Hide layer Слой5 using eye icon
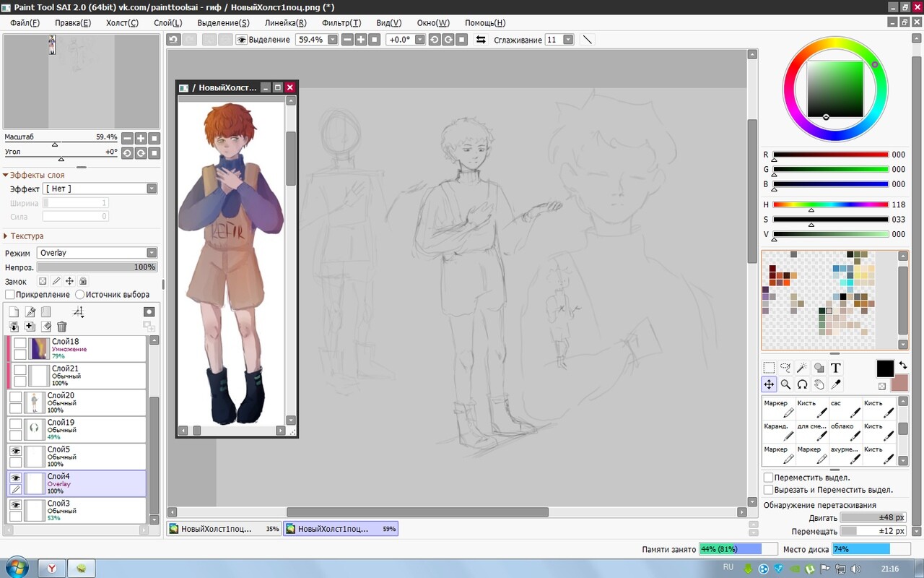 [x=15, y=450]
